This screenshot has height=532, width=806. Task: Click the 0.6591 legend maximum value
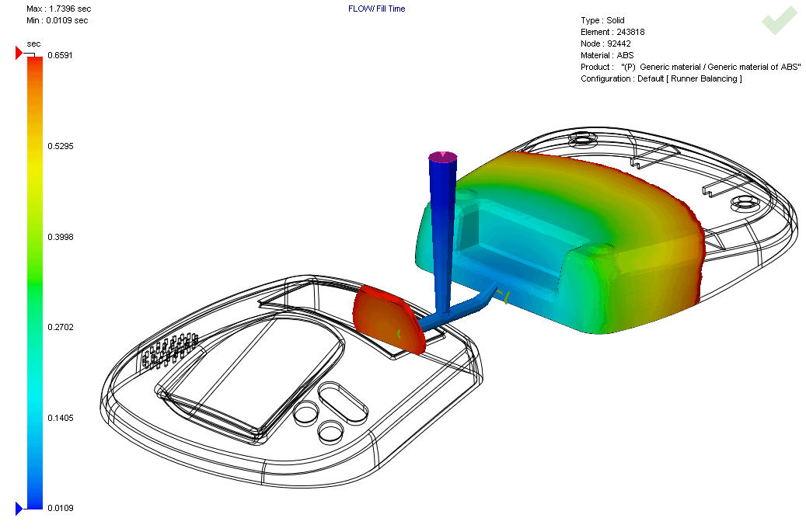pos(61,56)
